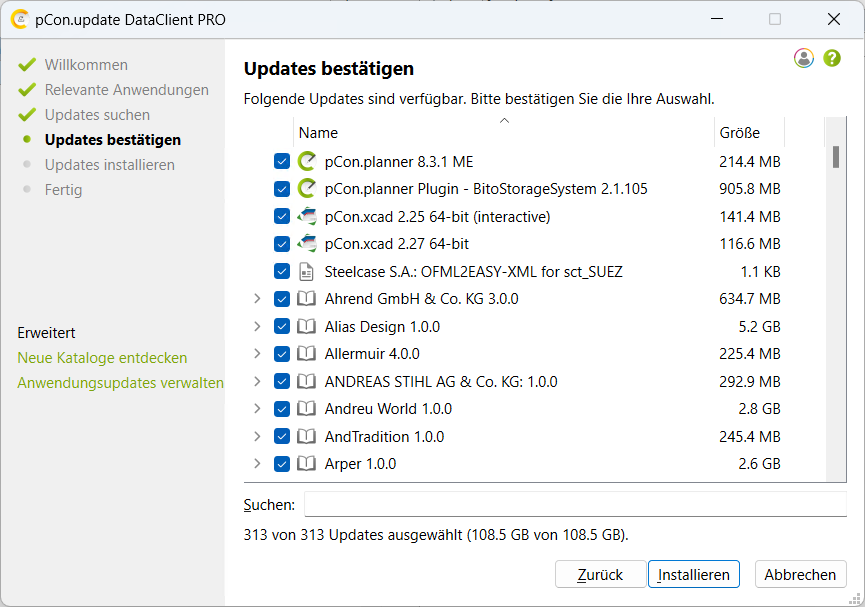865x607 pixels.
Task: Expand the Arper 1.0.0 entry
Action: (x=257, y=463)
